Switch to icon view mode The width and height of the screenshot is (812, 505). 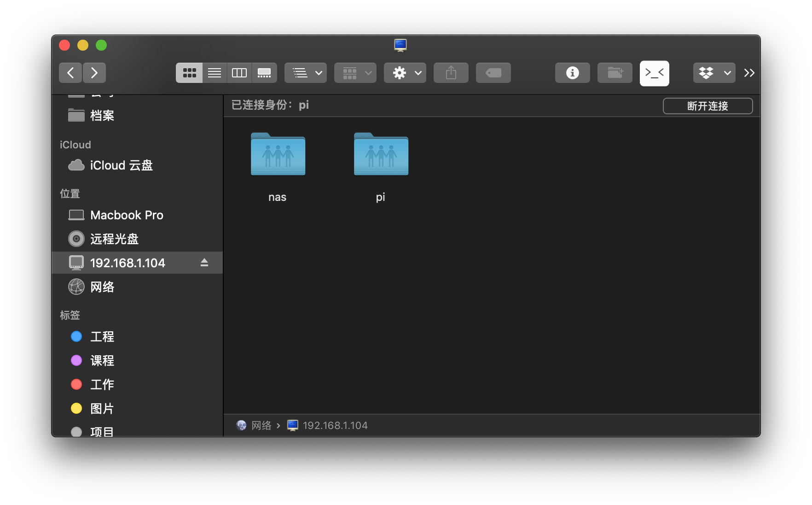click(189, 73)
